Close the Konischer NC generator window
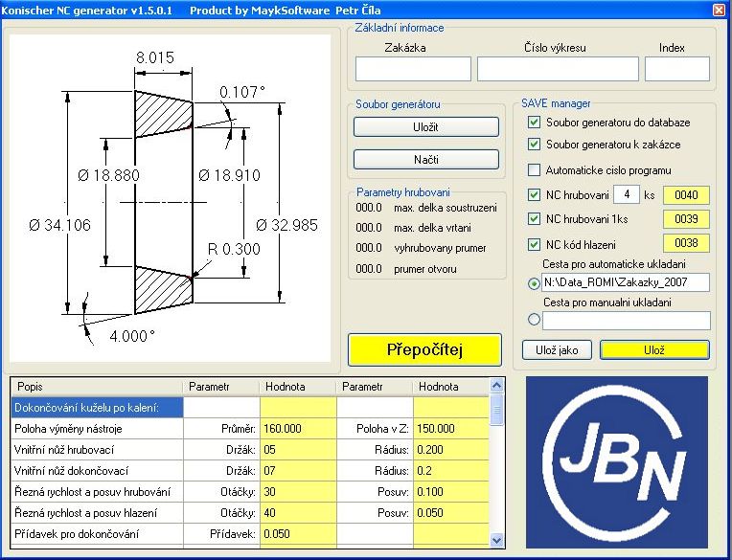Viewport: 732px width, 560px height. 720,10
